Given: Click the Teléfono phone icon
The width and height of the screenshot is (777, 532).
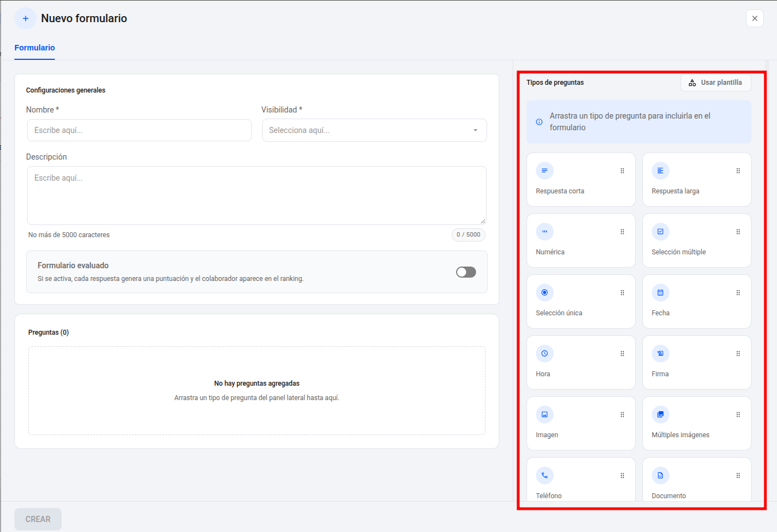Looking at the screenshot, I should click(545, 475).
